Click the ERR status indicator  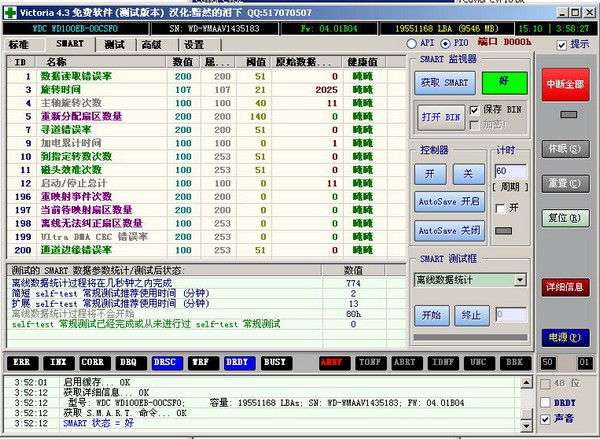pyautogui.click(x=24, y=362)
